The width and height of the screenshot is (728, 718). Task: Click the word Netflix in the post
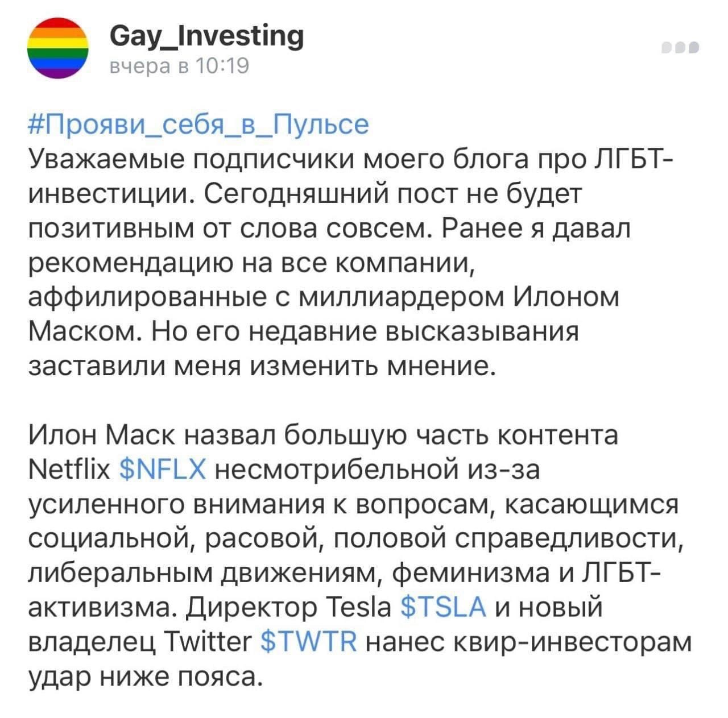point(69,471)
